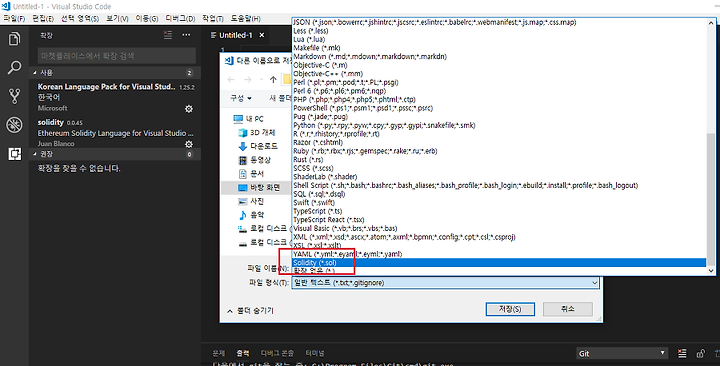Open the 보기(V) menu
This screenshot has width=720, height=366.
118,18
